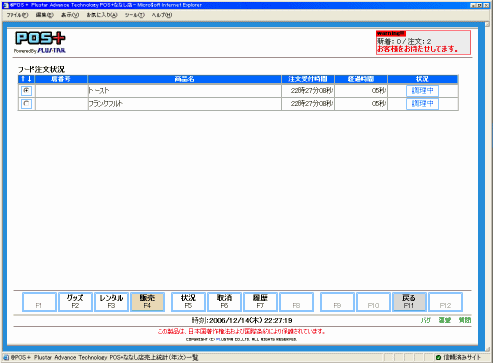This screenshot has height=363, width=493.
Task: Open the ファイル(F) menu
Action: 17,15
